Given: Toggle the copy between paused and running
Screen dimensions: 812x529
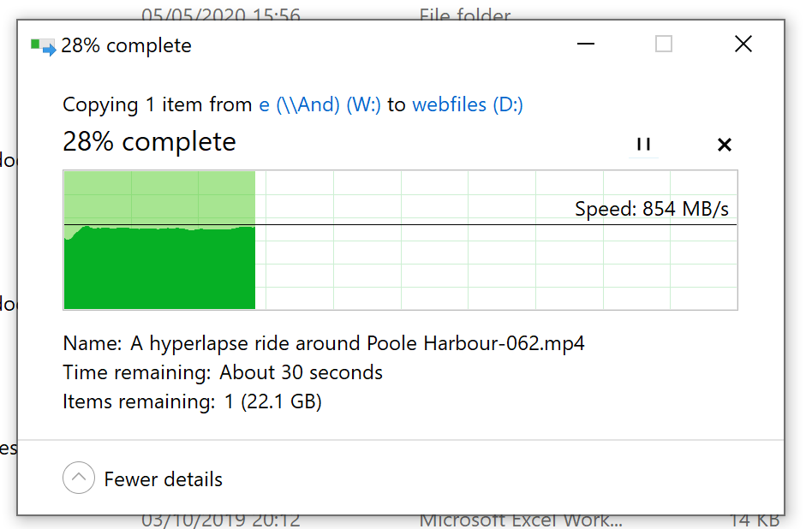Looking at the screenshot, I should pos(643,145).
